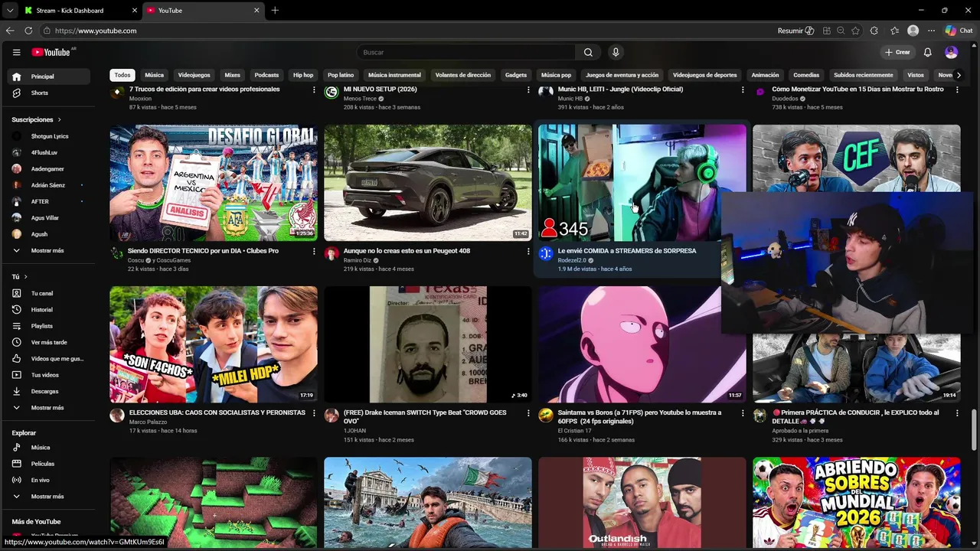This screenshot has height=551, width=980.
Task: Select the Videojuegos filter chip
Action: 194,75
